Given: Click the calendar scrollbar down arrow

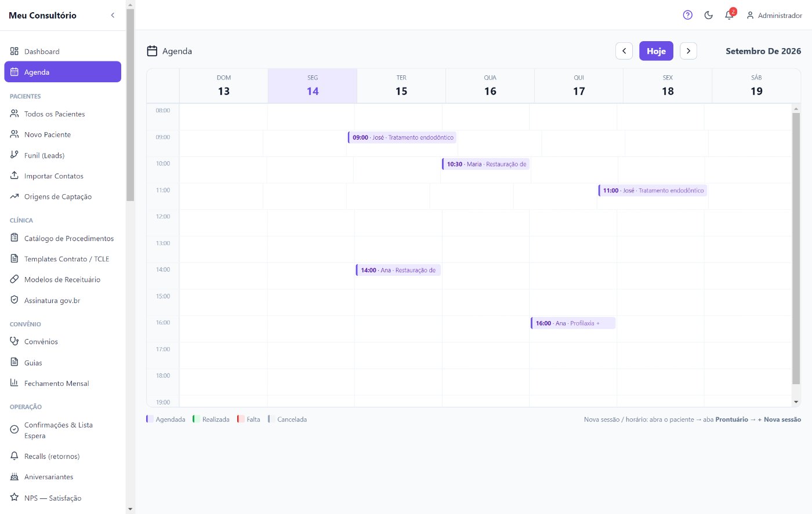Looking at the screenshot, I should point(796,402).
